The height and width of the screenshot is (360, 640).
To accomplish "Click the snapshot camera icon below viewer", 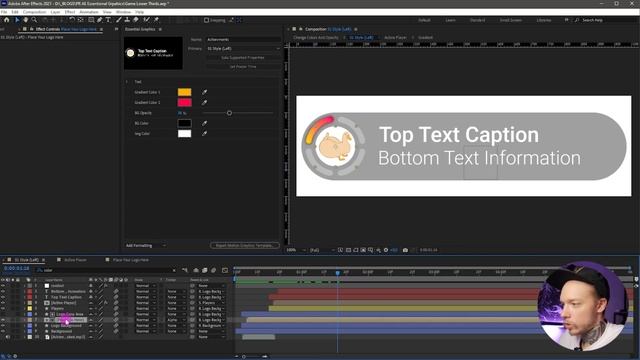I will 405,250.
